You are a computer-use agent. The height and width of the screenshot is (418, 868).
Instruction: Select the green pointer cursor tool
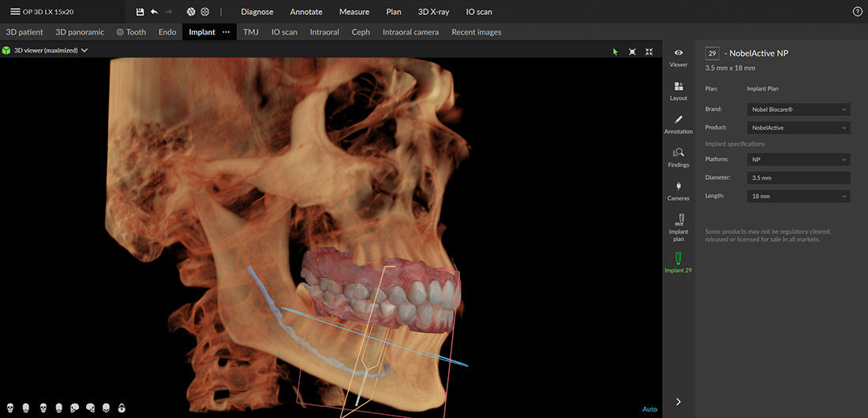click(x=615, y=51)
